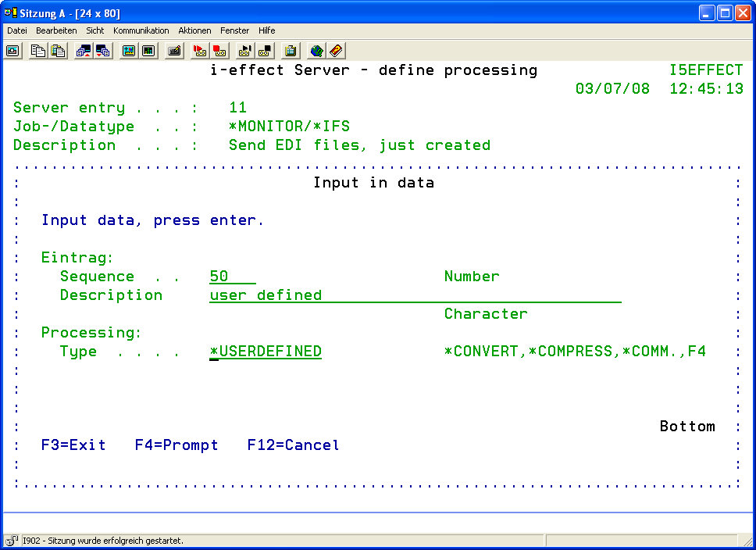Click the F3=Exit function key label
This screenshot has width=756, height=550.
73,445
